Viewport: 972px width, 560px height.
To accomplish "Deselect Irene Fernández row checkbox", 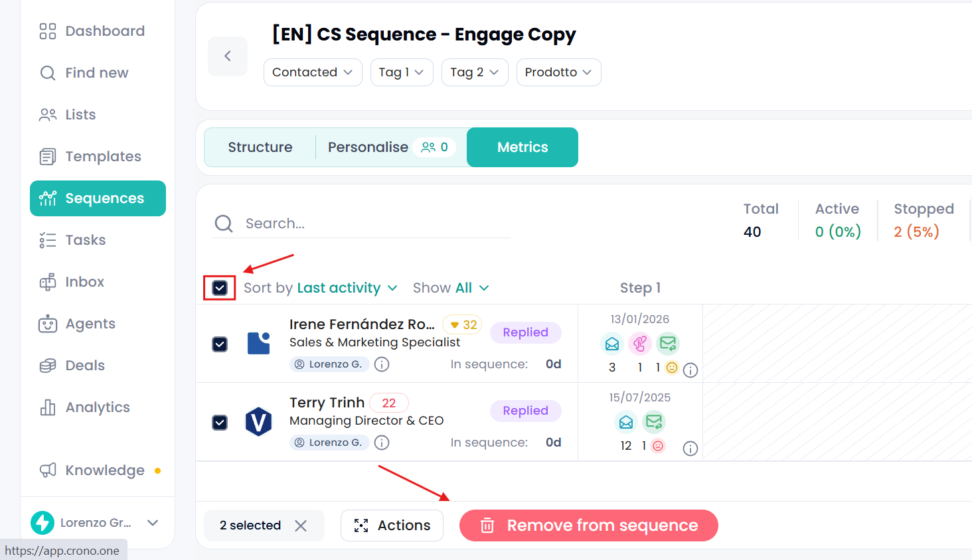I will (x=220, y=344).
